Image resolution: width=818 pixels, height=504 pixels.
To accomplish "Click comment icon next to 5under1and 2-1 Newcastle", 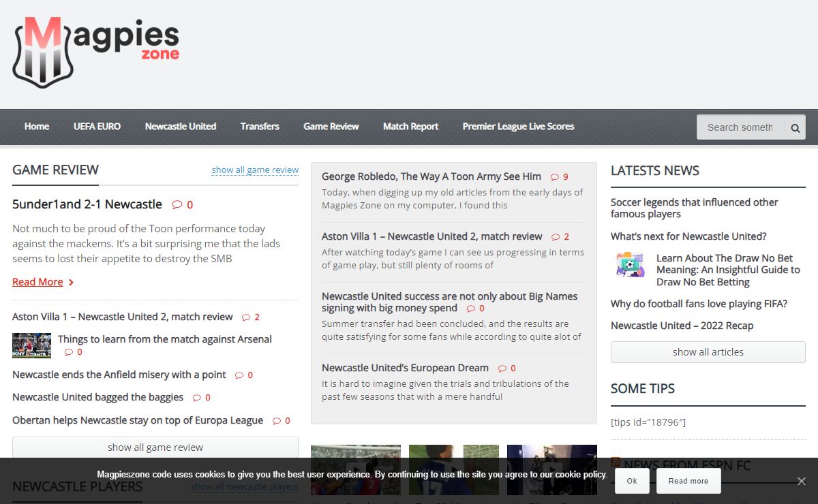I will click(x=177, y=204).
